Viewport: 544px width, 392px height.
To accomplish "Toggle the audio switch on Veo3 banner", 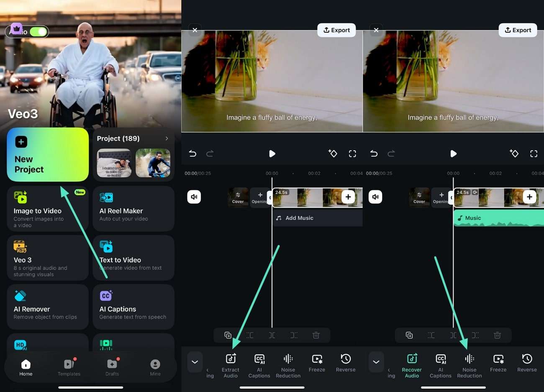I will (38, 31).
